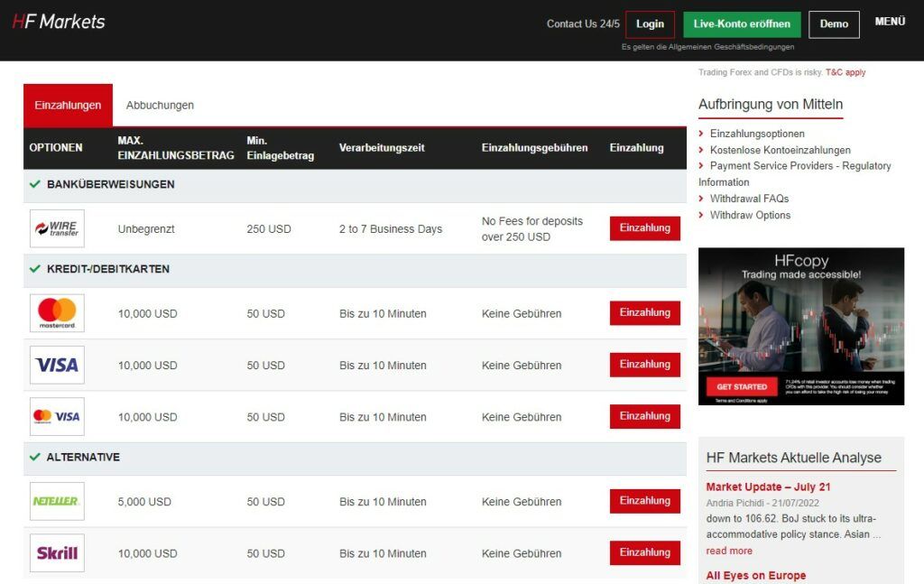Click Einzahlung button in Mastercard/VISA combined row
The image size is (924, 584).
click(644, 417)
